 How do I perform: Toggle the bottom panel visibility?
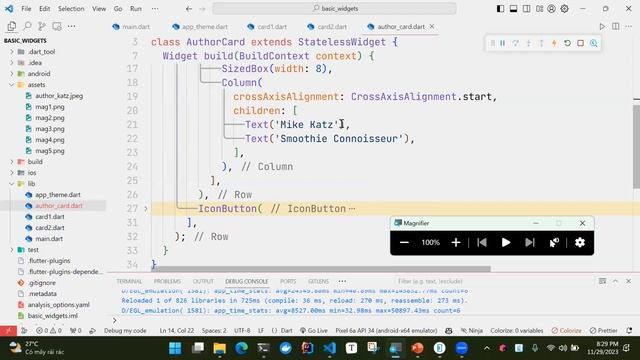point(513,9)
